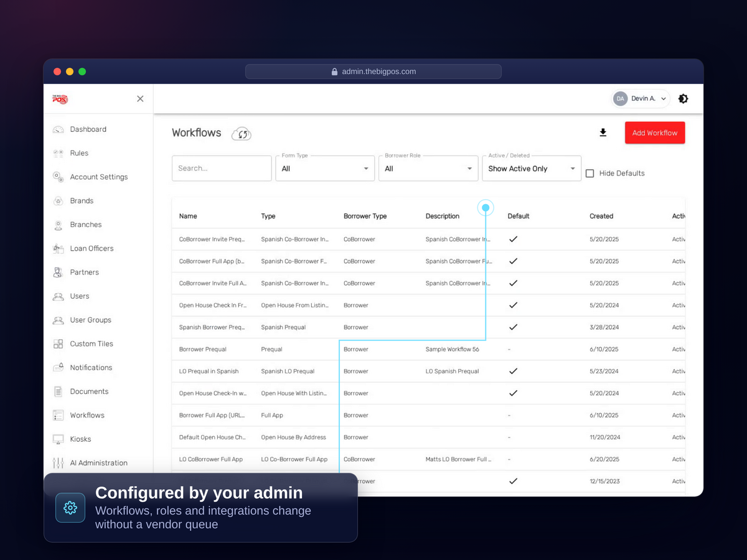
Task: Navigate to the Branches page
Action: [x=85, y=225]
